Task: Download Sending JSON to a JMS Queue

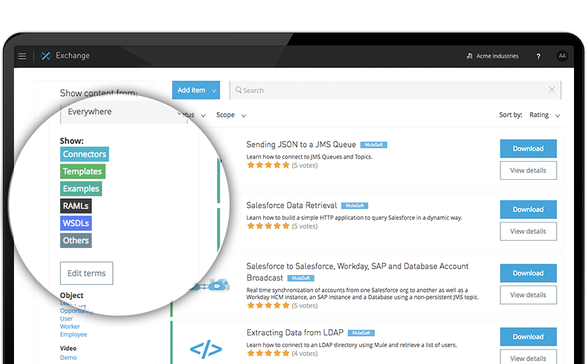Action: [528, 148]
